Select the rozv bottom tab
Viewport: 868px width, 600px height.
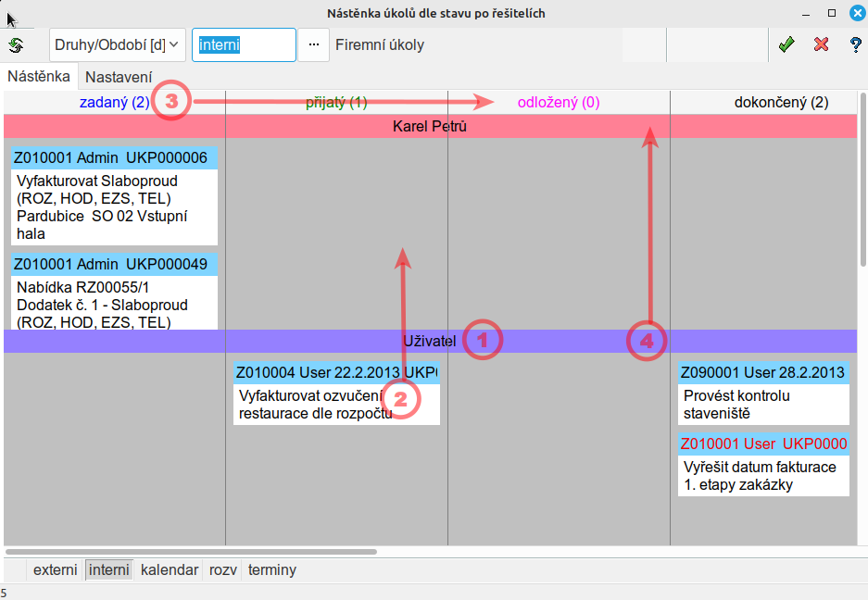222,569
